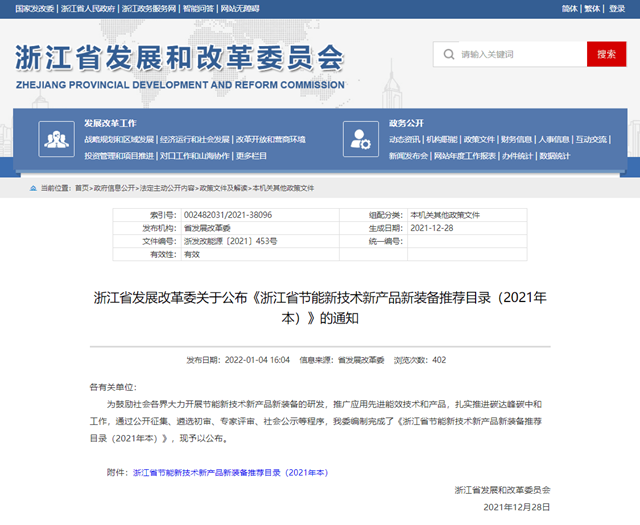Go to 政策文件 under 政务公开
The image size is (640, 525).
479,139
